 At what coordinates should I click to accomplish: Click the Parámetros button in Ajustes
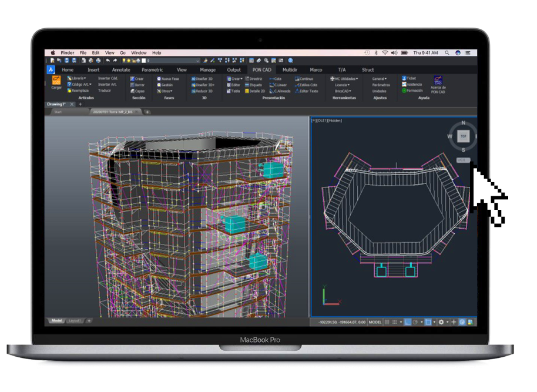380,85
